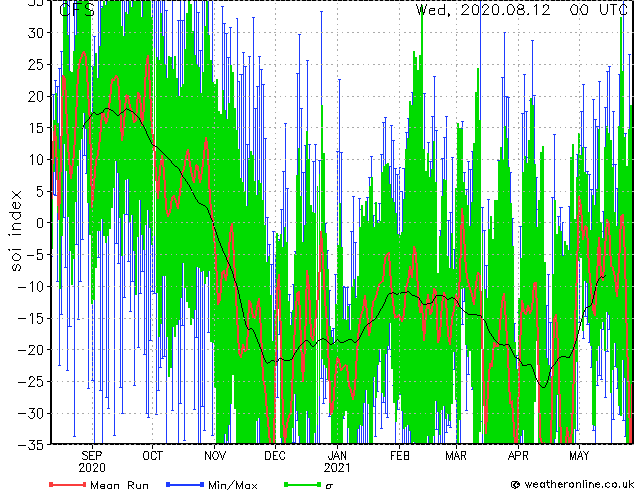This screenshot has height=490, width=634.
Task: Click the y-axis value '10'
Action: [37, 160]
